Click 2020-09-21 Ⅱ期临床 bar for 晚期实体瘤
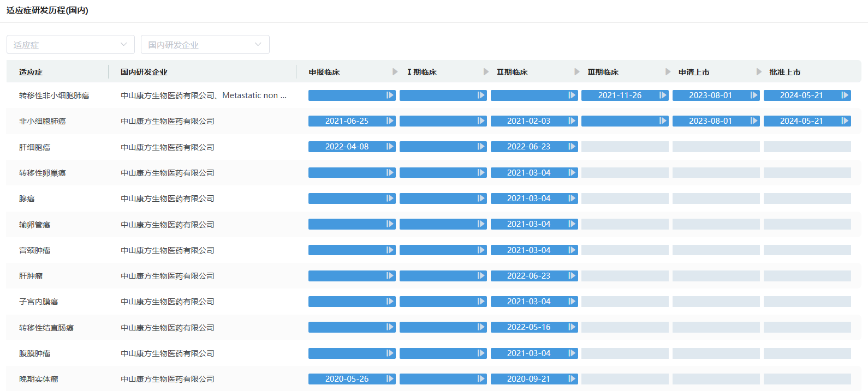This screenshot has width=868, height=391. click(528, 379)
